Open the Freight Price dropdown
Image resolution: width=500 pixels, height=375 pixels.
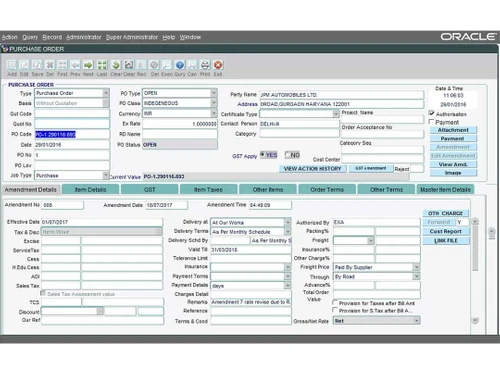pos(416,267)
